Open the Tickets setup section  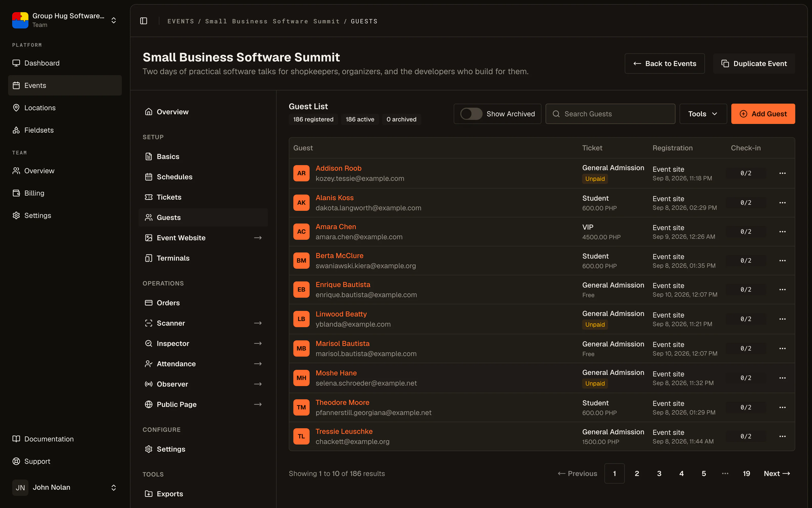pyautogui.click(x=203, y=197)
